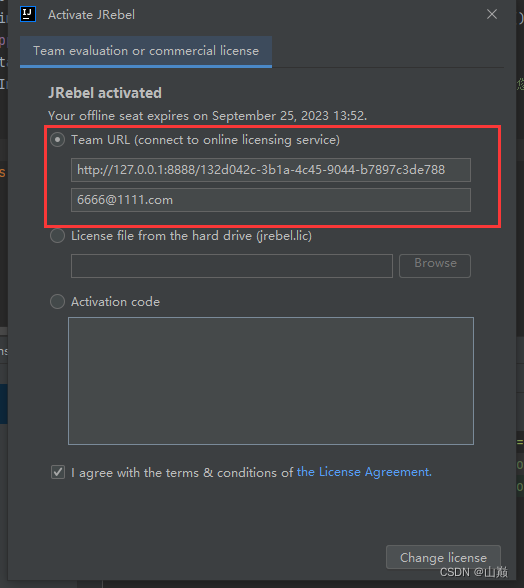Screen dimensions: 524x588
Task: Open Team evaluation or commercial license tab
Action: pyautogui.click(x=146, y=51)
